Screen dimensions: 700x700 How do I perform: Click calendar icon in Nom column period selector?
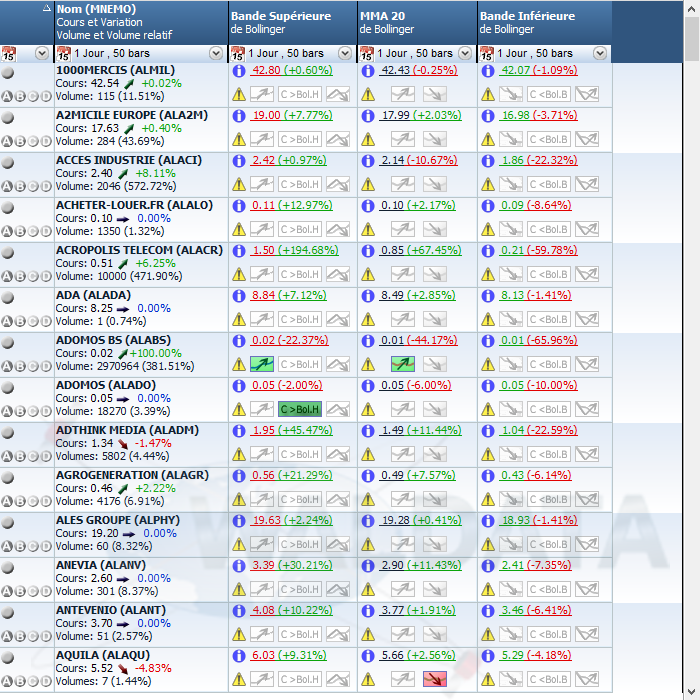tap(63, 54)
